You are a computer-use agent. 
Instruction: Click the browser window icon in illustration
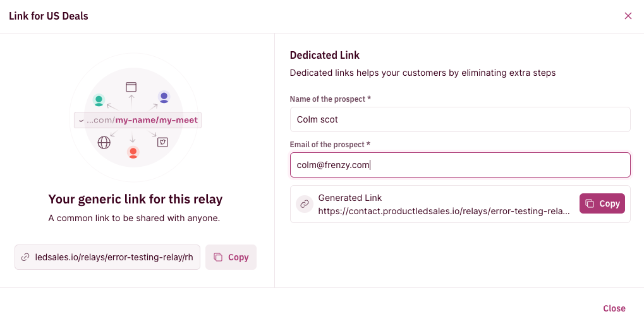131,87
